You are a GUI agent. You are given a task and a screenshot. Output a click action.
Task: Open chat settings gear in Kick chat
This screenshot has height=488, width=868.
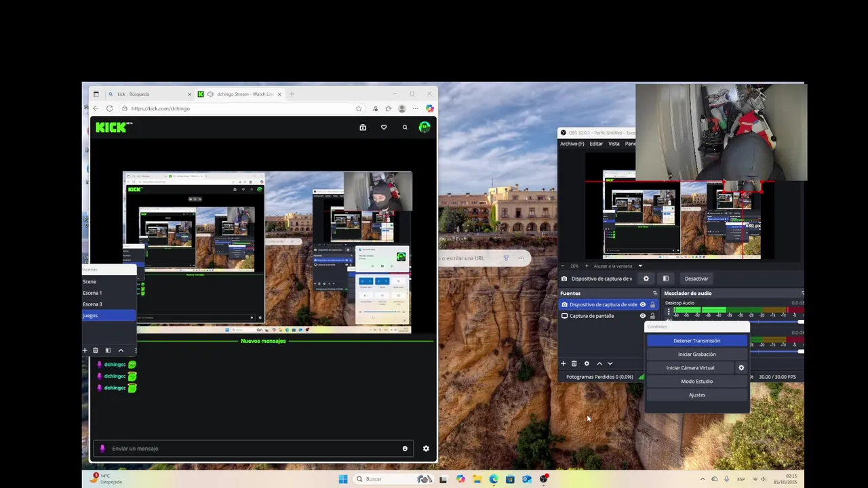click(426, 449)
